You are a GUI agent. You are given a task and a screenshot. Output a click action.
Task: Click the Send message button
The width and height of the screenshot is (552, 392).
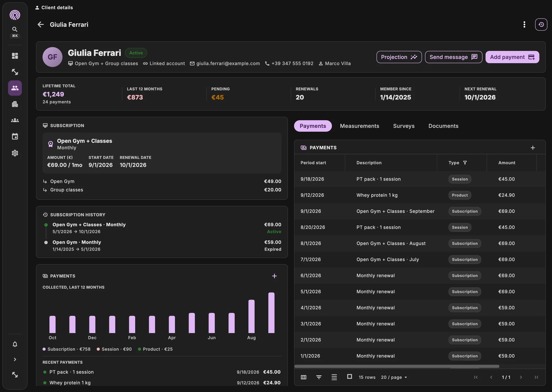coord(453,57)
